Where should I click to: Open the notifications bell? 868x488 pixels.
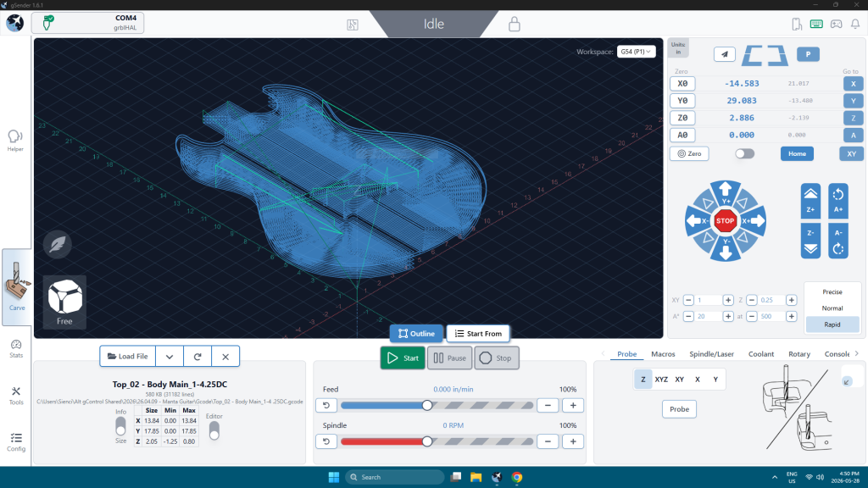(855, 24)
